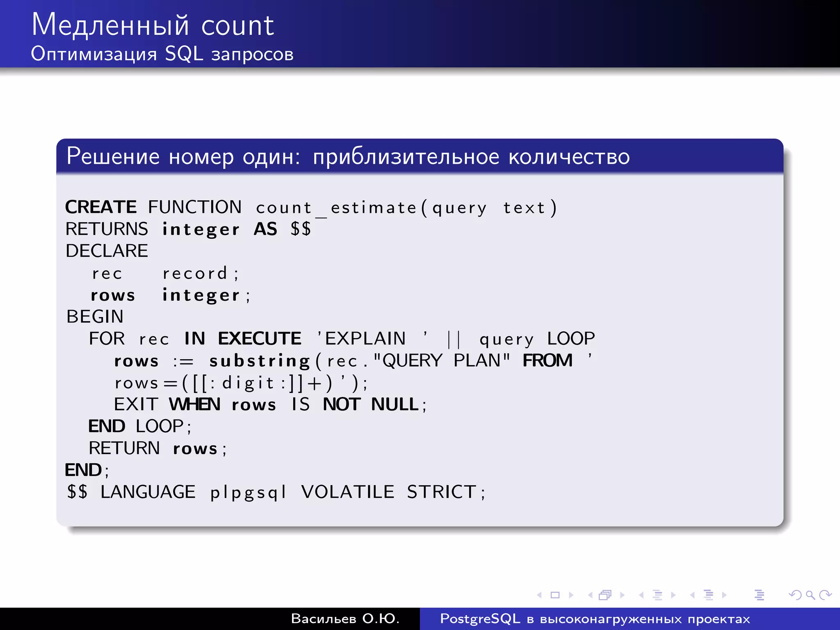Click the EXIT WHEN rows IS NOT NULL line

pyautogui.click(x=270, y=405)
